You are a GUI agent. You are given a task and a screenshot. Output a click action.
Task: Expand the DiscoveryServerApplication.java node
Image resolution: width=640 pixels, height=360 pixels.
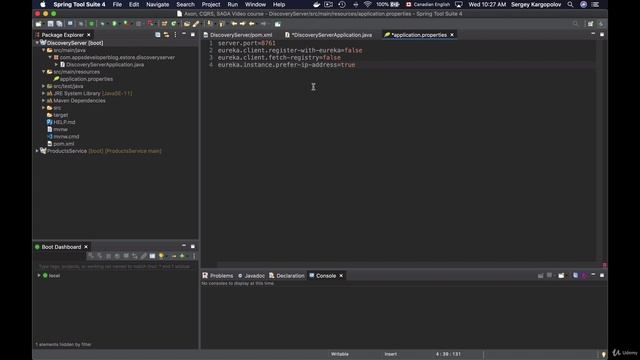click(x=56, y=64)
